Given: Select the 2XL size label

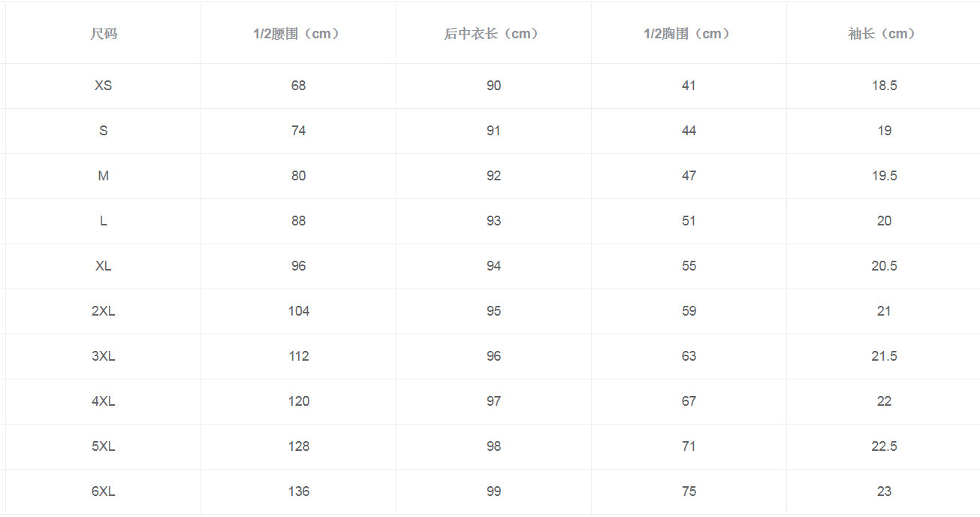Looking at the screenshot, I should [x=104, y=311].
